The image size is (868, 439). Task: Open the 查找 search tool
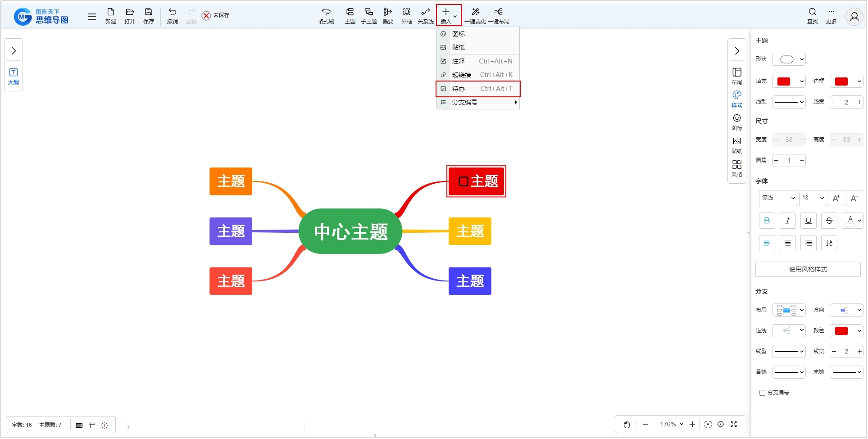tap(813, 16)
